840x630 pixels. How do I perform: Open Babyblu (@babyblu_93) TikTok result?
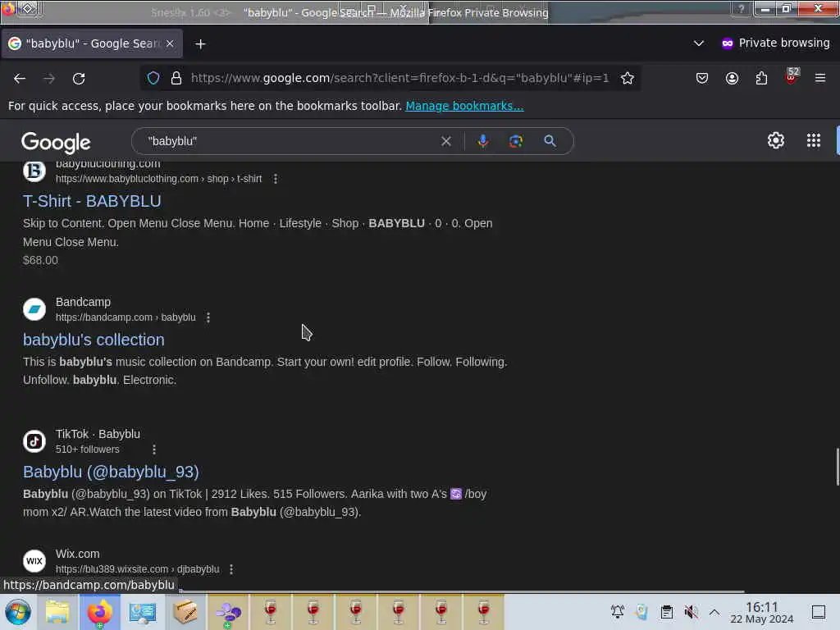pos(111,472)
